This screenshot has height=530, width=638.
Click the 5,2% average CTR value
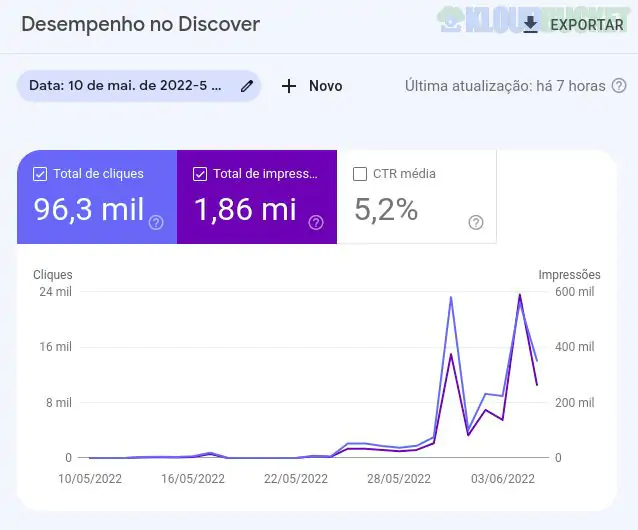pos(386,209)
